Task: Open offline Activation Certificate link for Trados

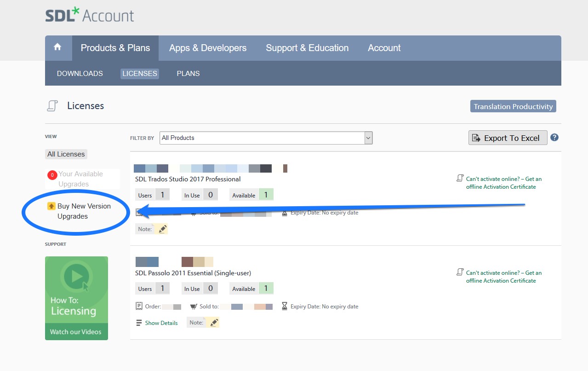Action: click(504, 183)
